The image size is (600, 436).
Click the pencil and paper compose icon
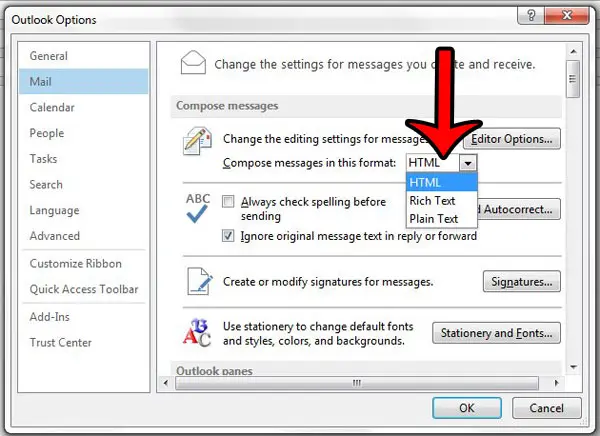pos(197,145)
